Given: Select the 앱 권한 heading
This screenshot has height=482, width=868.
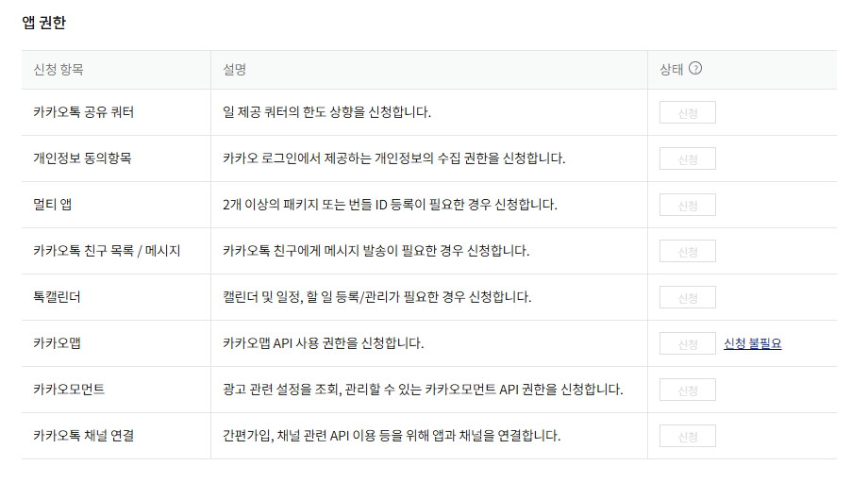Looking at the screenshot, I should tap(43, 22).
